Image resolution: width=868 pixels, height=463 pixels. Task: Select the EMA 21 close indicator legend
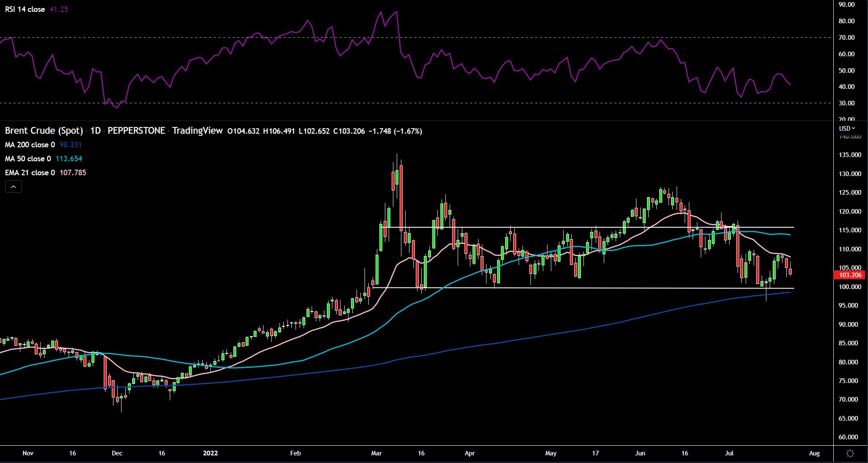tap(30, 173)
